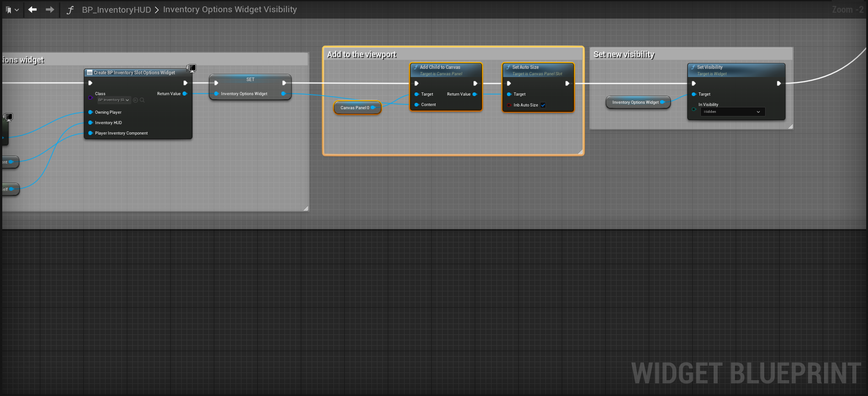Click the In Visibility enum input pin

(x=694, y=109)
